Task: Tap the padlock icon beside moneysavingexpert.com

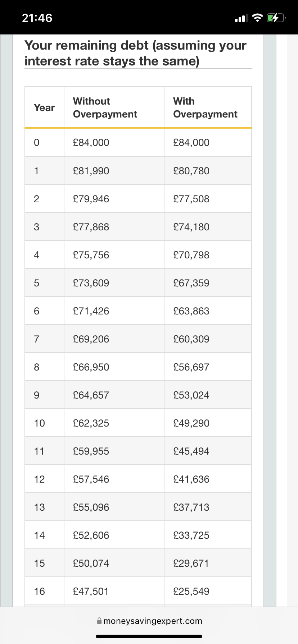Action: (99, 621)
